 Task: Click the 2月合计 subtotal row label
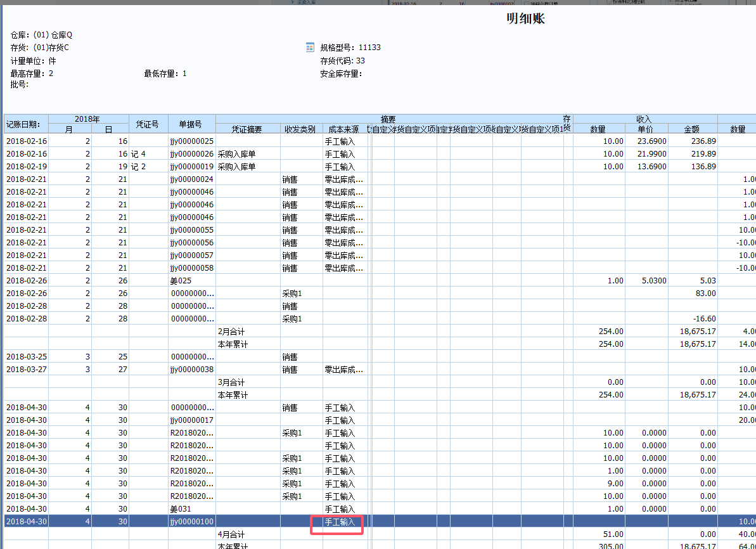coord(231,331)
